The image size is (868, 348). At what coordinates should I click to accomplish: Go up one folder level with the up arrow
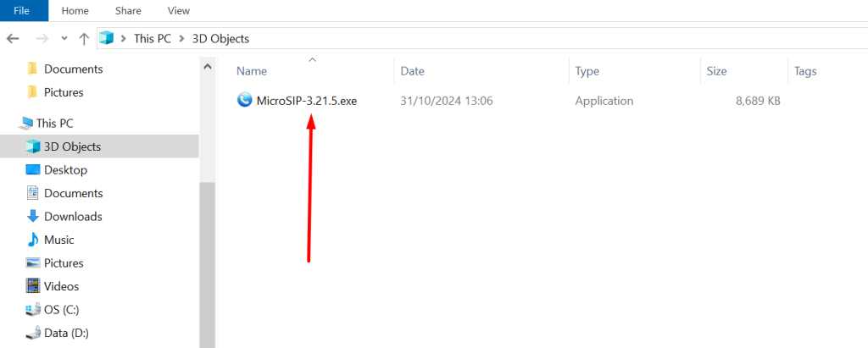point(84,39)
